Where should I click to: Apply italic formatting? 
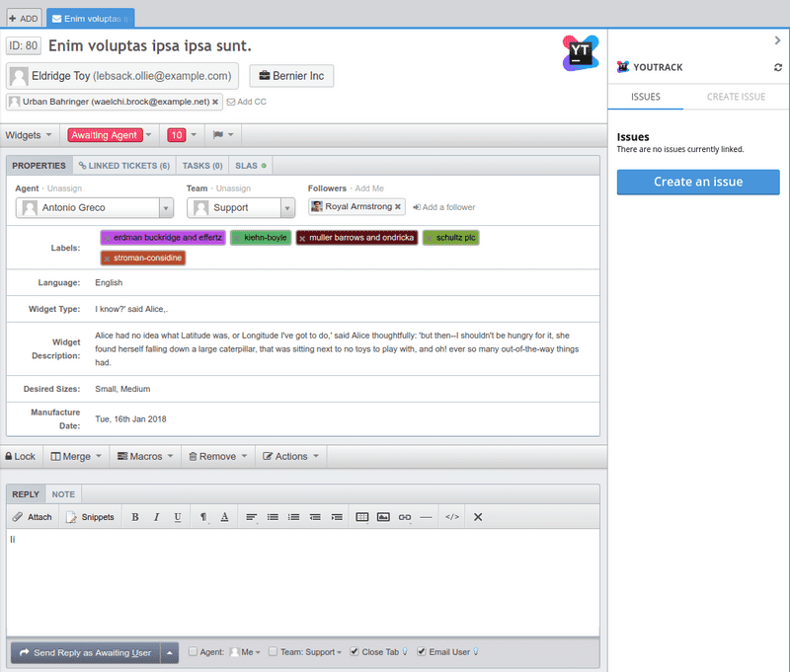click(157, 516)
